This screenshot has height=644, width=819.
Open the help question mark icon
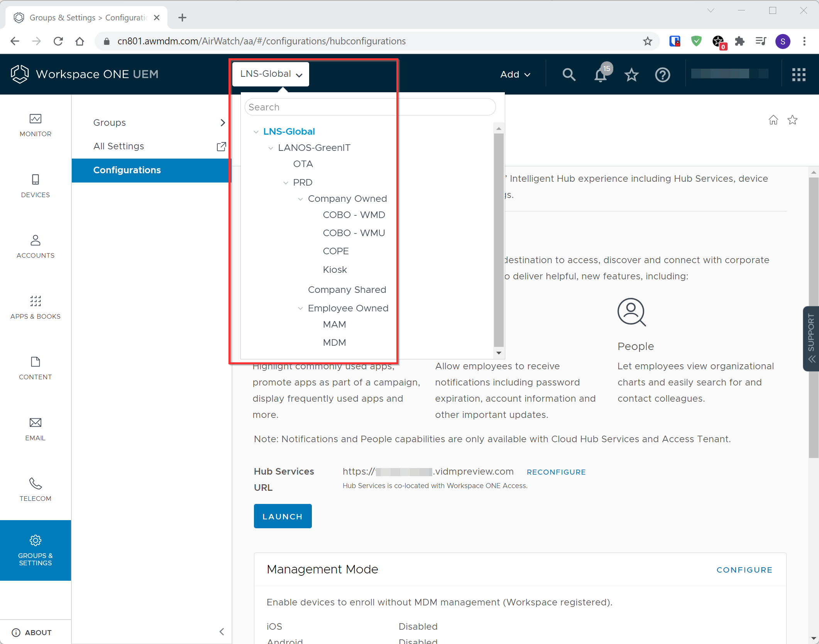[663, 74]
